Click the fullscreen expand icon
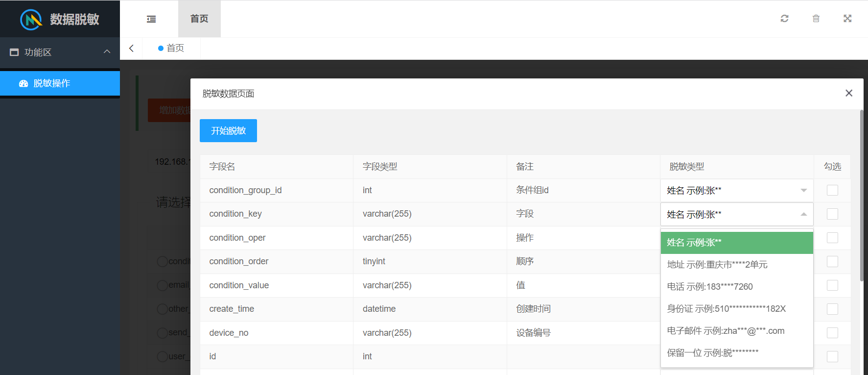This screenshot has width=868, height=375. click(x=847, y=18)
